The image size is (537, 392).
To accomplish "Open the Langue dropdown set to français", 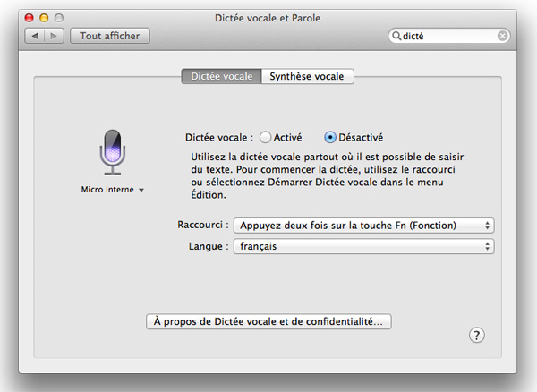I will [x=363, y=245].
